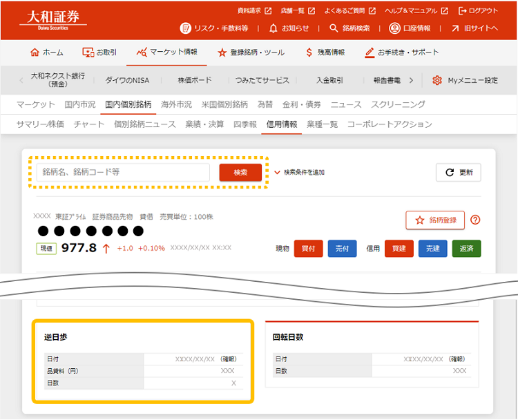The height and width of the screenshot is (420, 518).
Task: Switch to 米国個別銘柄 tab
Action: (x=224, y=104)
